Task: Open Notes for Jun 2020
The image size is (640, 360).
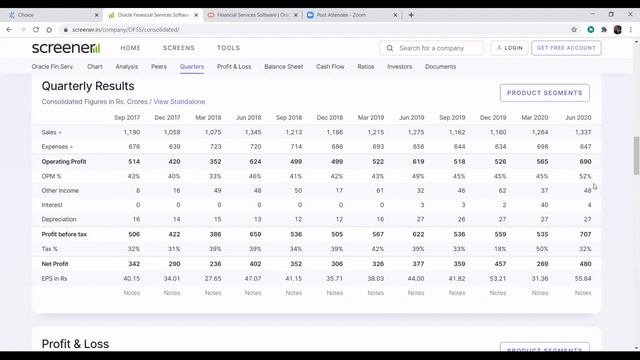Action: [583, 293]
